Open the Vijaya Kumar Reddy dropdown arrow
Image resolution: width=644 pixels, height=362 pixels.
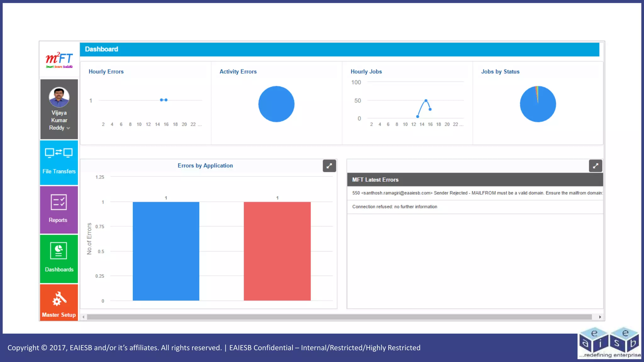click(x=68, y=128)
